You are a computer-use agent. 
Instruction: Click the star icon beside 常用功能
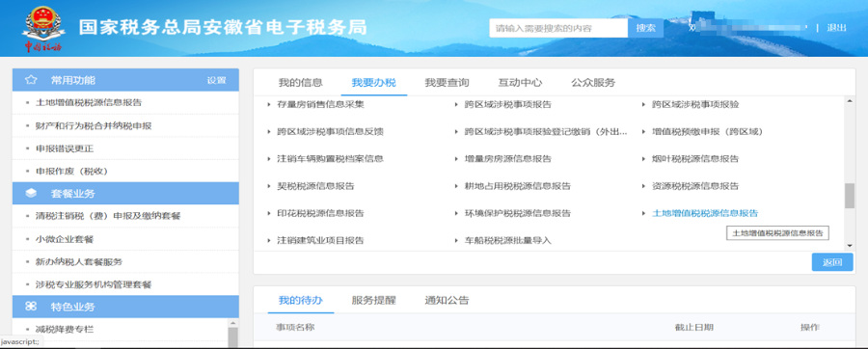tap(31, 80)
